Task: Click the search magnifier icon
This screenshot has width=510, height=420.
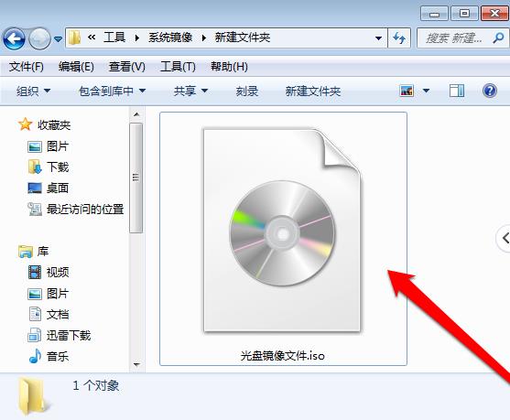Action: click(x=498, y=38)
